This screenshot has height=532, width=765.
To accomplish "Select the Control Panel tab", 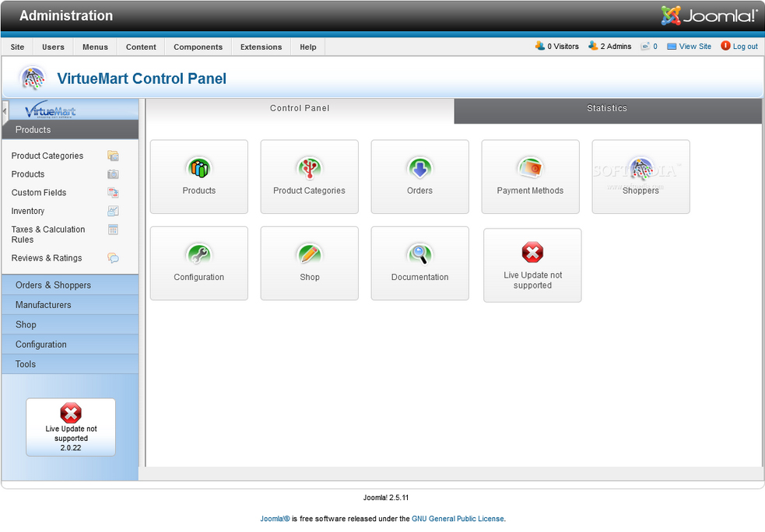I will 300,111.
